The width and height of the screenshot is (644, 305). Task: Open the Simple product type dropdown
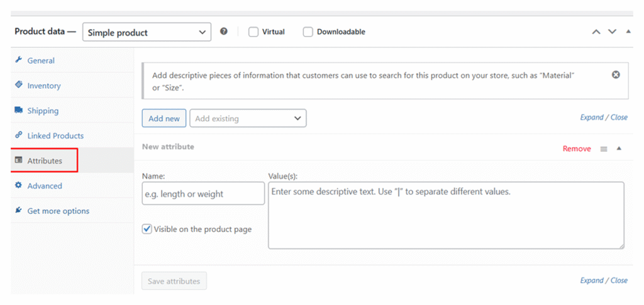[x=147, y=32]
